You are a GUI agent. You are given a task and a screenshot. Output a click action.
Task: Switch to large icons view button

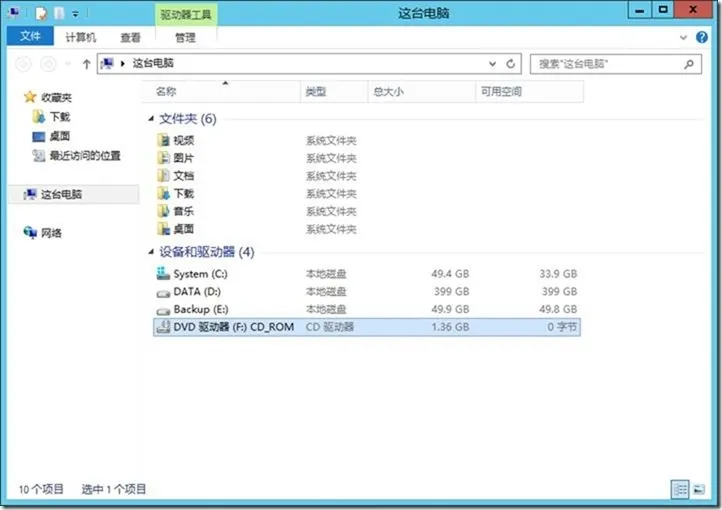click(699, 489)
